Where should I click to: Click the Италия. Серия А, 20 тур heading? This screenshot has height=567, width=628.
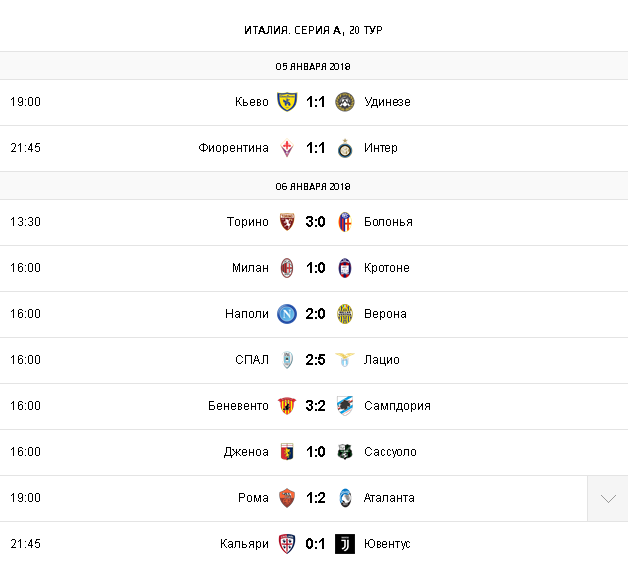[313, 30]
